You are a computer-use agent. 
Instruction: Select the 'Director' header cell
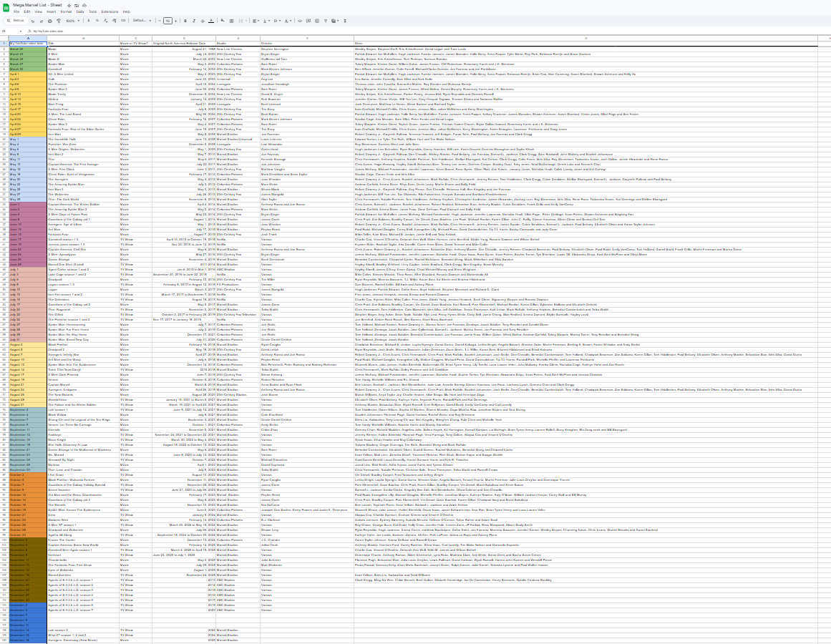coord(307,44)
